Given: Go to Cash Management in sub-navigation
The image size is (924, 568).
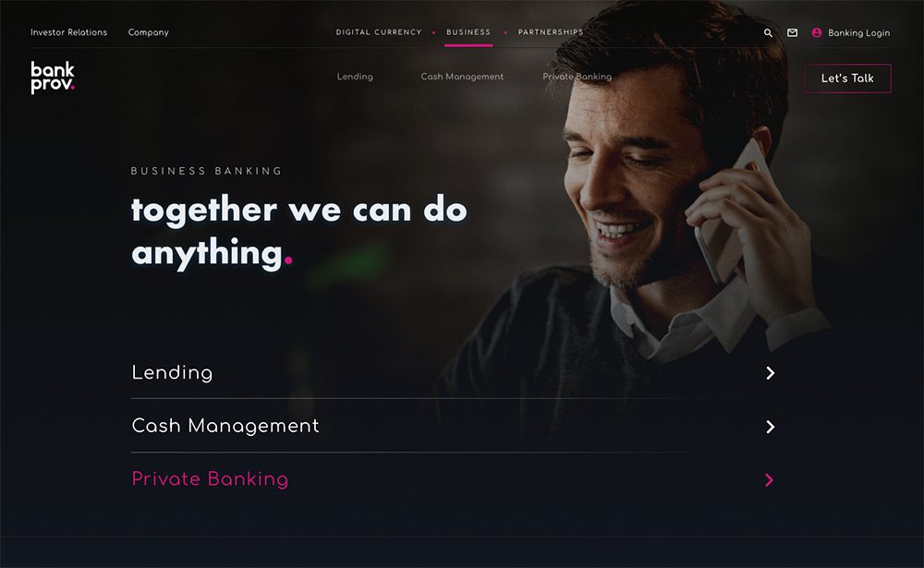Looking at the screenshot, I should [462, 77].
